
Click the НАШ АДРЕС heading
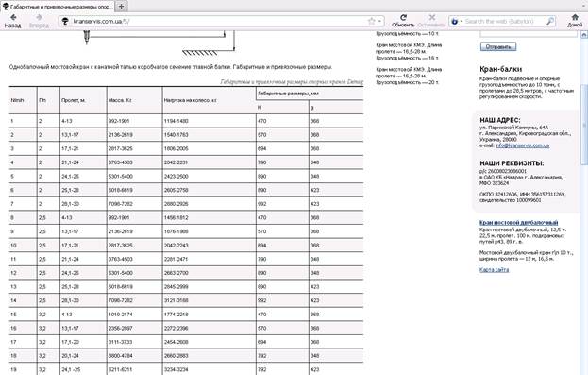[500, 120]
